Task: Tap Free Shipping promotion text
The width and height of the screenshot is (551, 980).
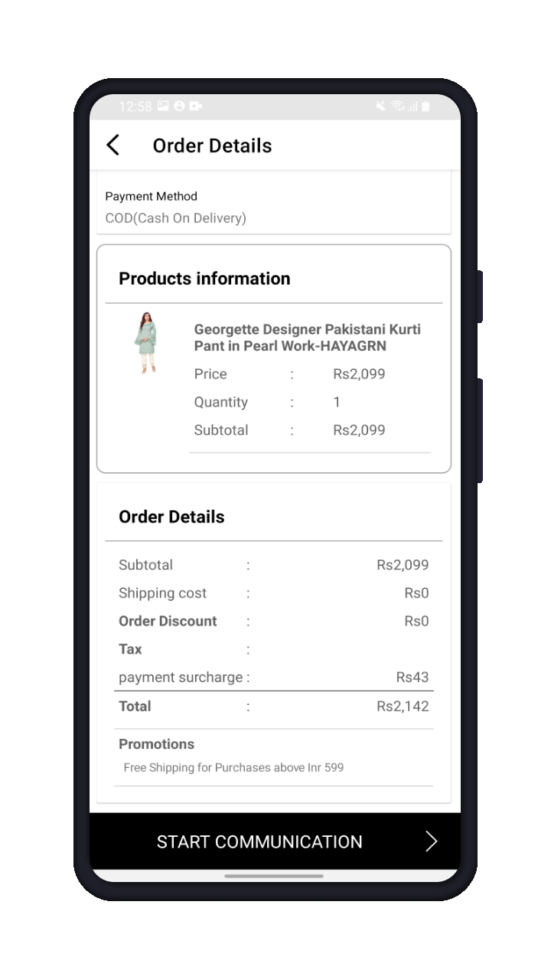Action: tap(233, 767)
